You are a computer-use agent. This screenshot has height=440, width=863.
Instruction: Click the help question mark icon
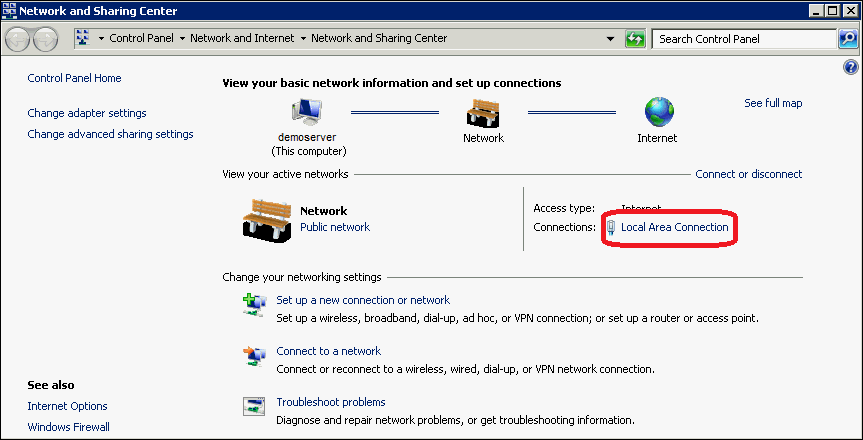tap(851, 66)
